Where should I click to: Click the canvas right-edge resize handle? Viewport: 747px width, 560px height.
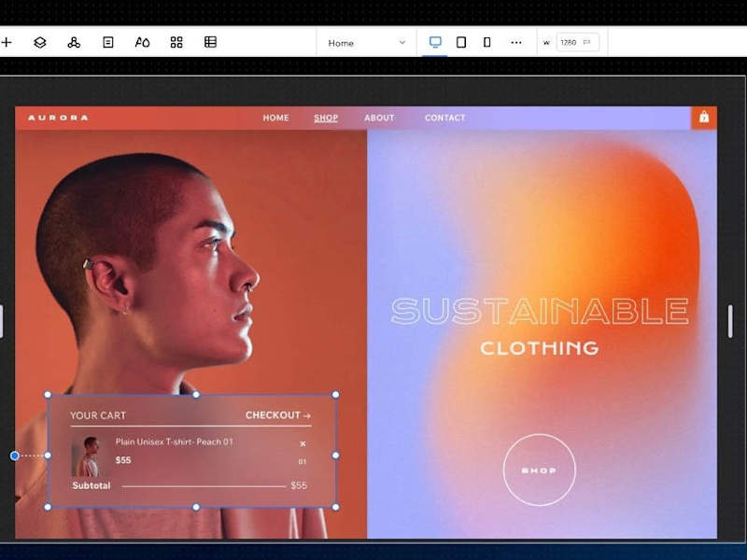pyautogui.click(x=730, y=321)
